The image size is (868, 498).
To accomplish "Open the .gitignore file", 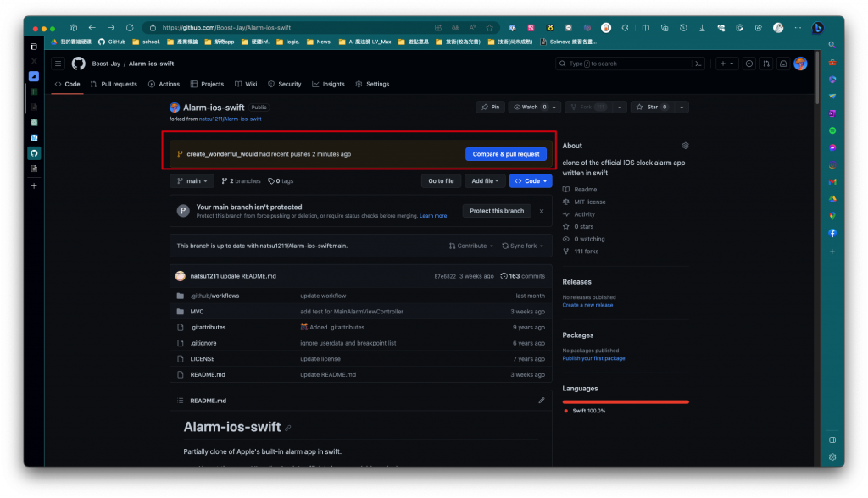I will tap(203, 343).
